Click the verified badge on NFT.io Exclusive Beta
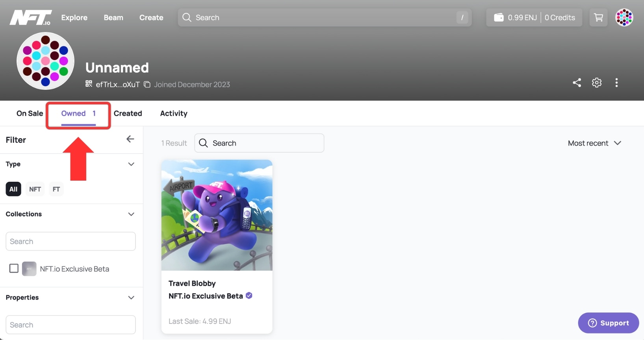Viewport: 644px width, 340px height. [x=249, y=296]
